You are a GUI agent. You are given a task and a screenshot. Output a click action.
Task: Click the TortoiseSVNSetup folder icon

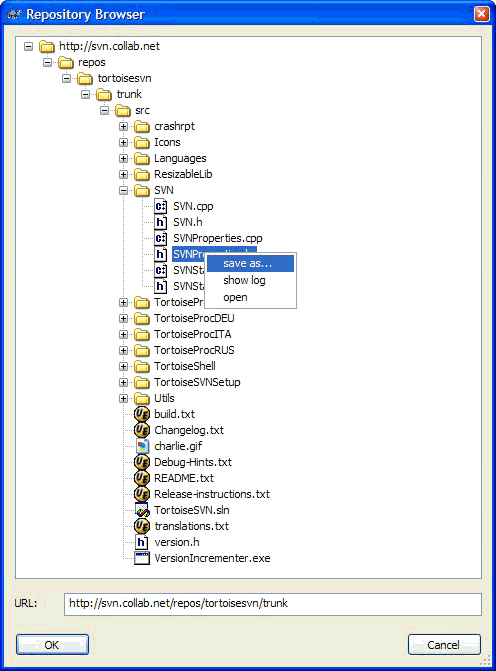click(142, 382)
